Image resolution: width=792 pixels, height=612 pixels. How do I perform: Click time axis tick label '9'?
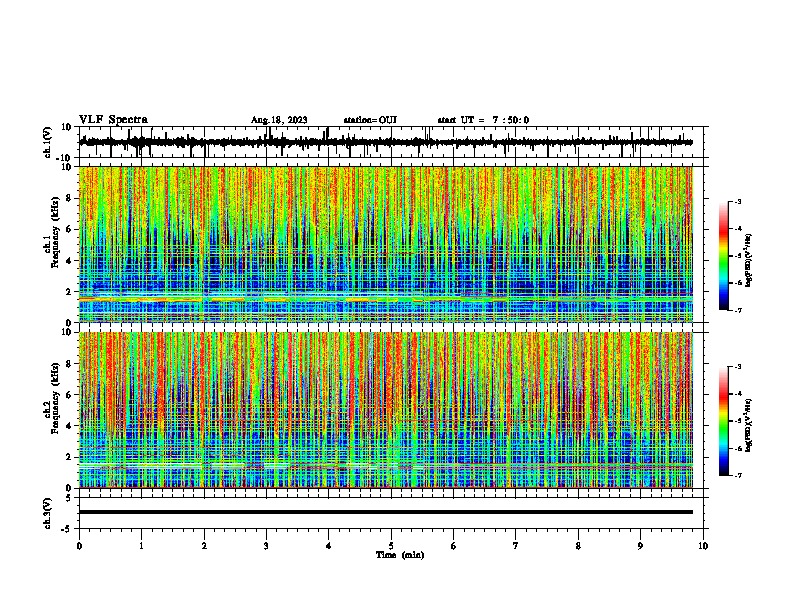[640, 546]
